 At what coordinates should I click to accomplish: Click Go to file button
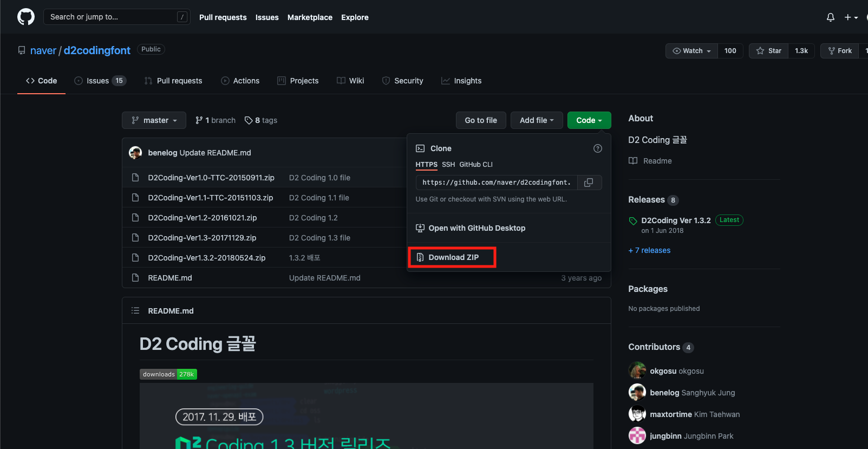481,120
